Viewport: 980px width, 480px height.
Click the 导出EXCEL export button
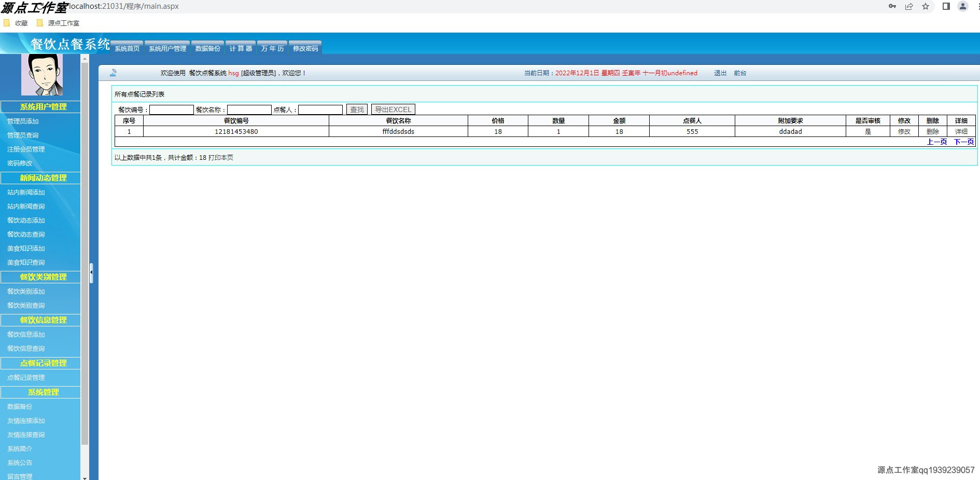[x=393, y=109]
